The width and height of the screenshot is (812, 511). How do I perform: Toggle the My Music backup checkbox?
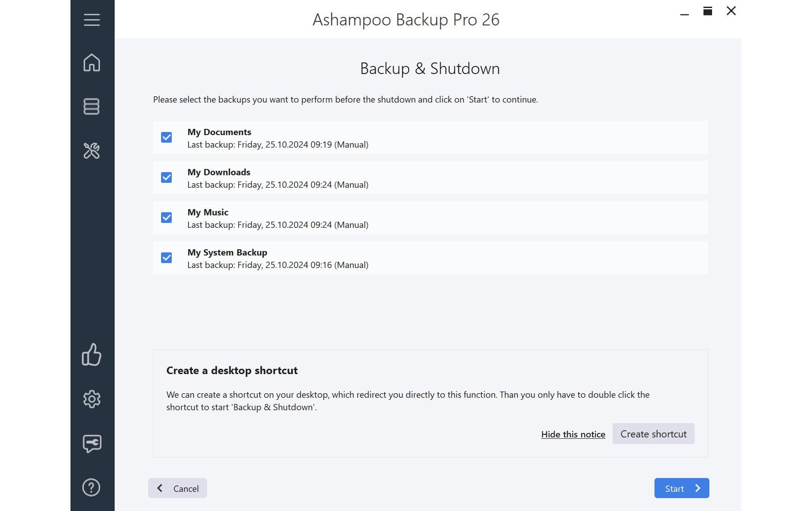point(166,218)
